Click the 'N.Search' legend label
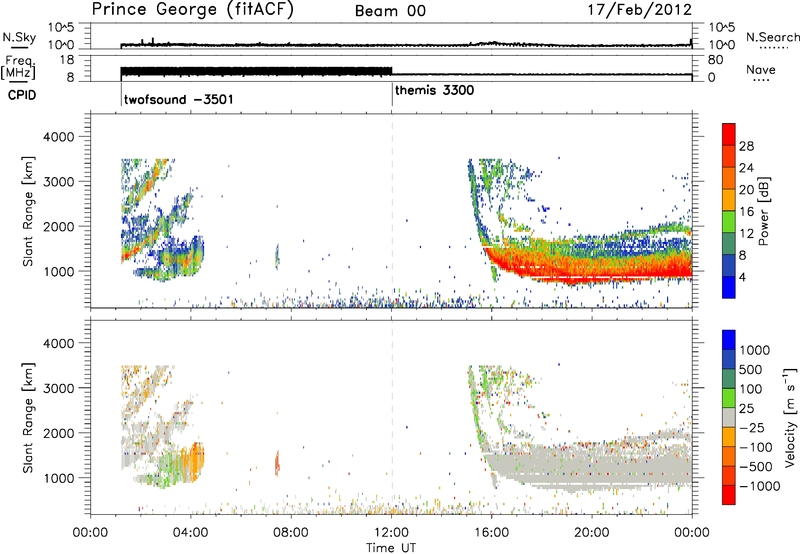Screen dimensions: 800x554 [772, 37]
